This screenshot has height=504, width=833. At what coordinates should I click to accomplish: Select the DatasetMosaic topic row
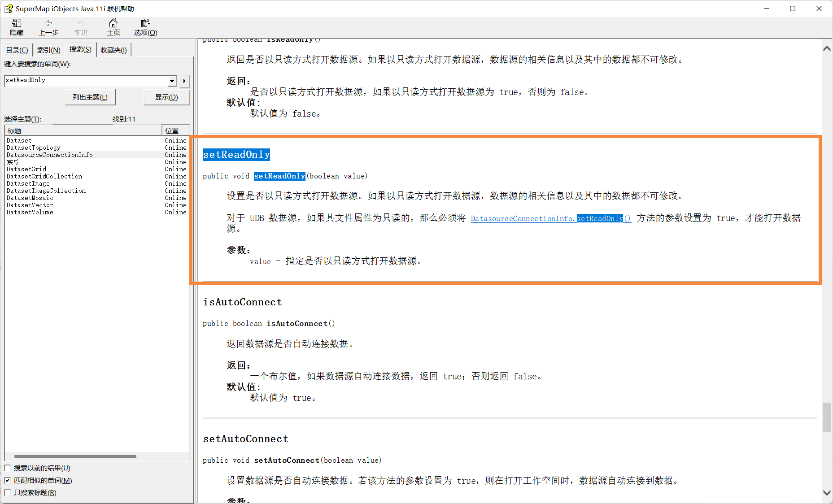96,198
